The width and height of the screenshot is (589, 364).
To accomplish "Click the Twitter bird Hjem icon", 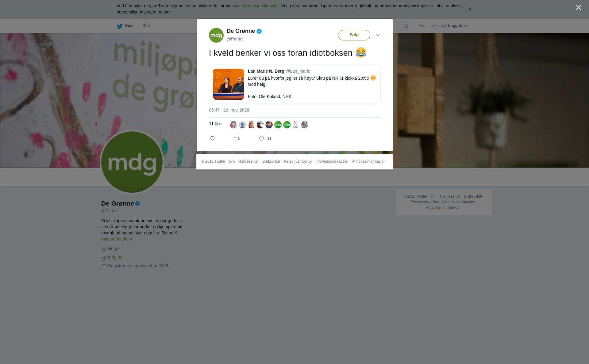I will [x=120, y=26].
